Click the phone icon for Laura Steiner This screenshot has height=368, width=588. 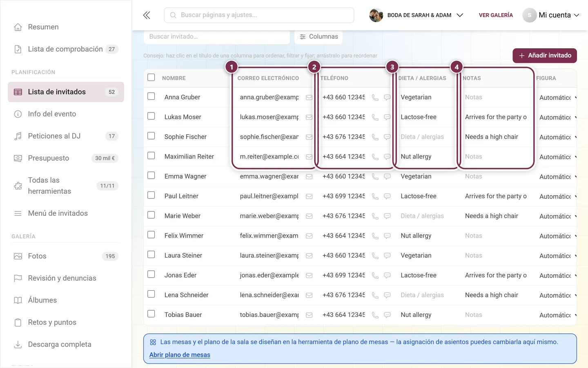click(x=375, y=256)
